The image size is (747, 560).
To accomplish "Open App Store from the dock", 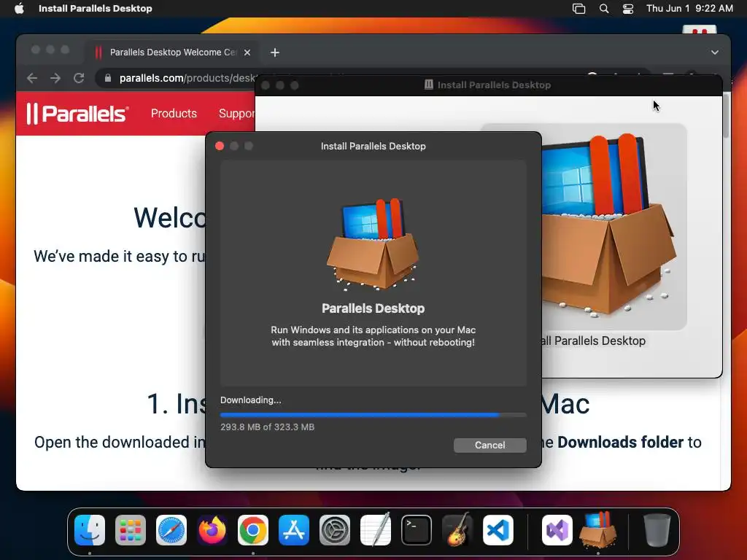I will pos(294,530).
